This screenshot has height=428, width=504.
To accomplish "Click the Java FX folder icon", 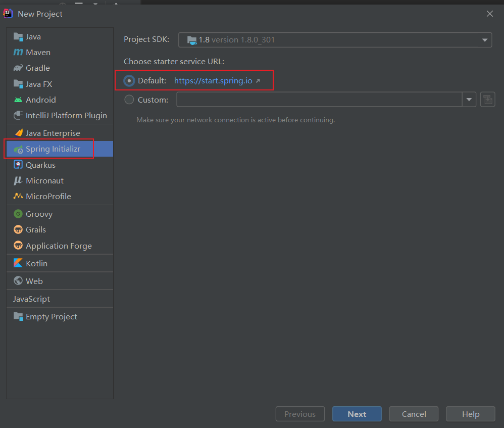I will pos(18,84).
